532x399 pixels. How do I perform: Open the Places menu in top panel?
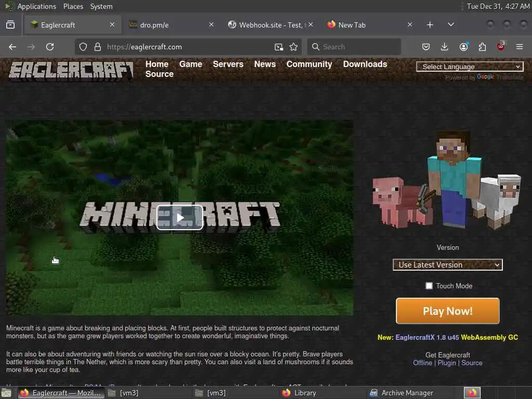[x=73, y=6]
